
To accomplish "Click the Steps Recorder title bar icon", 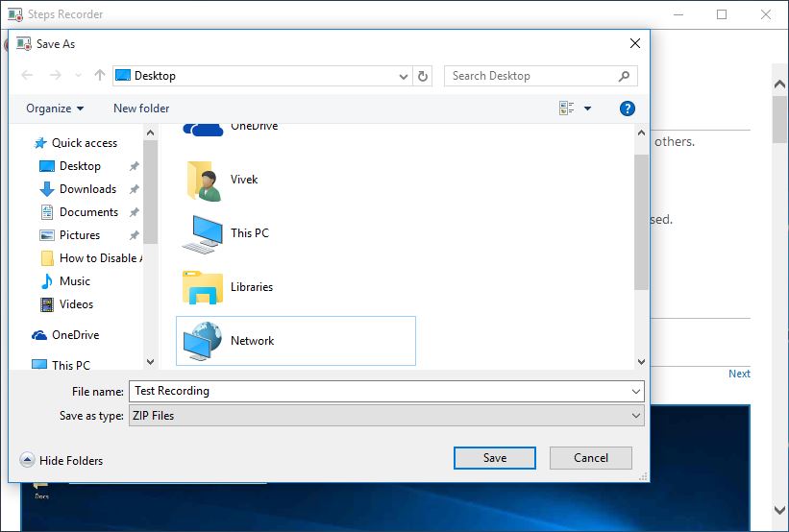I will pos(15,14).
